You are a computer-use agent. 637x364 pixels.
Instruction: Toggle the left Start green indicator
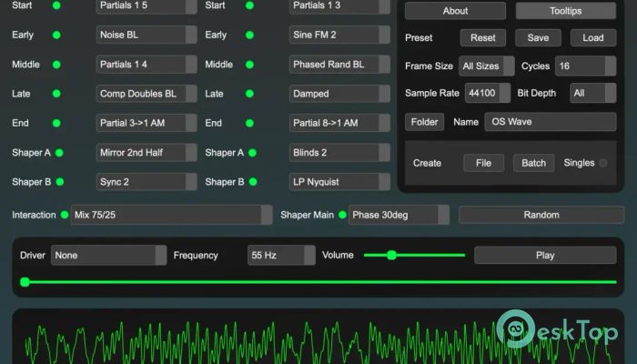click(56, 5)
